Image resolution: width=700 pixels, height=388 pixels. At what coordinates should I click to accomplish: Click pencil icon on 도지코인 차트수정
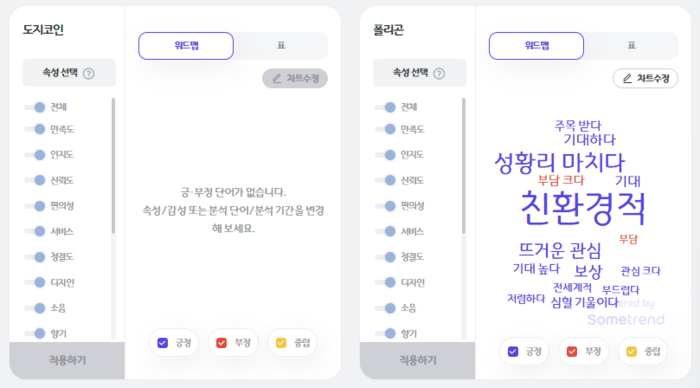[277, 79]
